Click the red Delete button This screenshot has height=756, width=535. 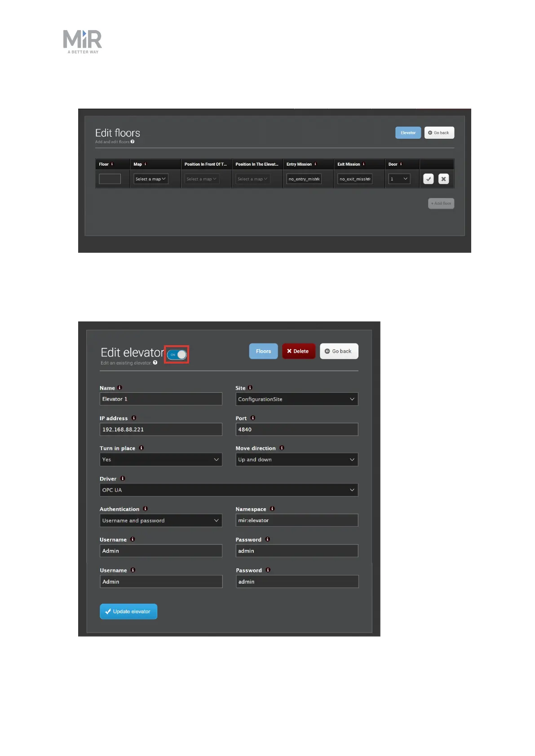[299, 351]
